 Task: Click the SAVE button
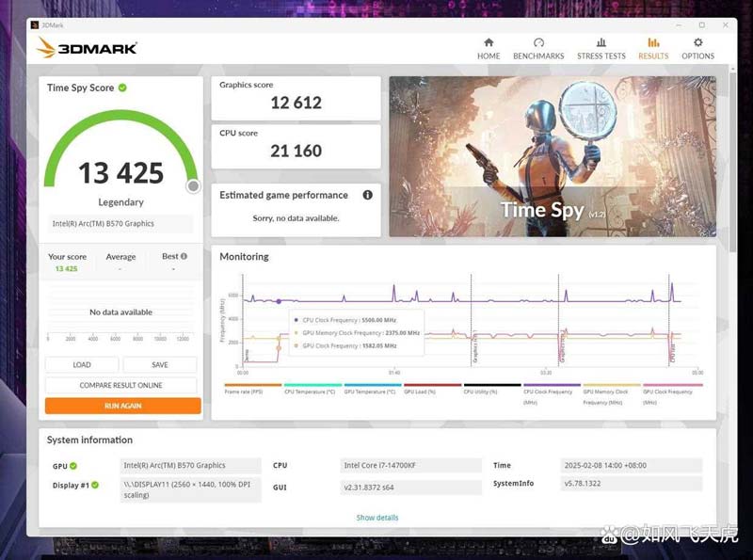click(x=160, y=365)
